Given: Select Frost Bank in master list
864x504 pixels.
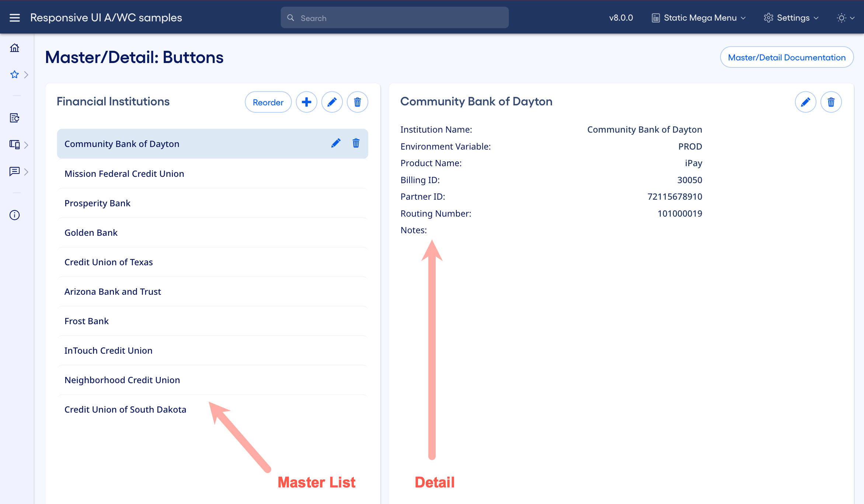Looking at the screenshot, I should [87, 321].
